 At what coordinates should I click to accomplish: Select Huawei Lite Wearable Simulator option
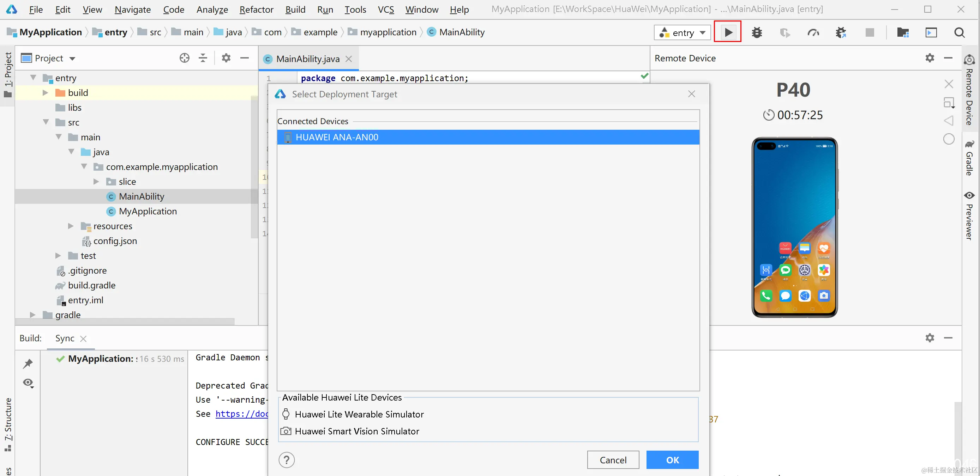pos(359,414)
